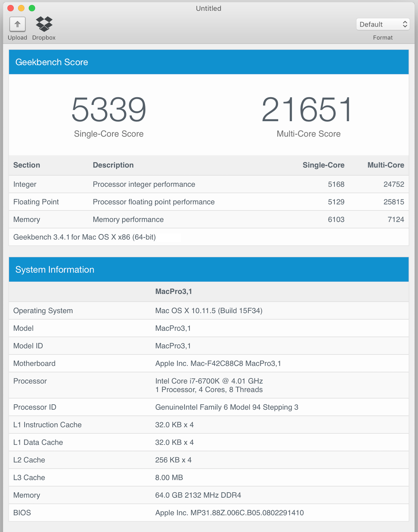Select the Floating Point row label

[36, 202]
